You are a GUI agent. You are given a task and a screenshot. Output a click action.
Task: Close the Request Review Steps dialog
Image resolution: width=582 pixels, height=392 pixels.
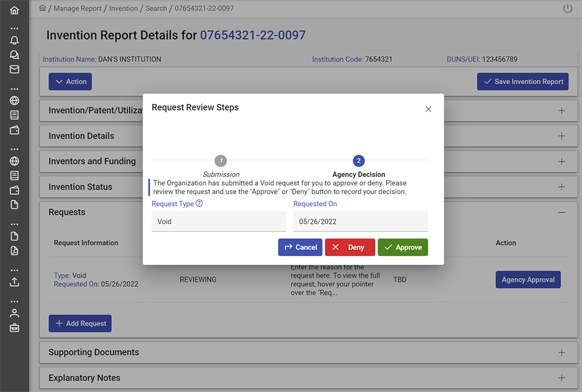click(428, 109)
